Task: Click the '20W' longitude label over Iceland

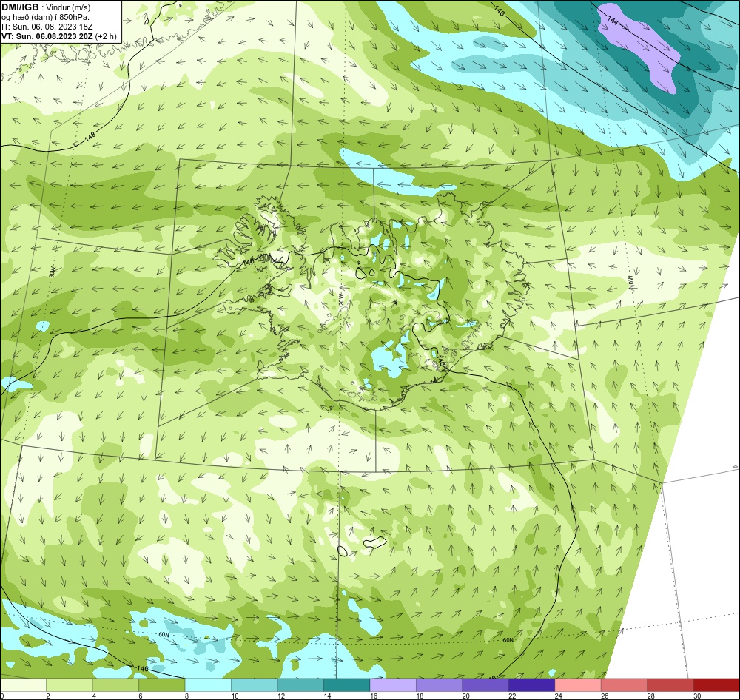Action: [340, 297]
